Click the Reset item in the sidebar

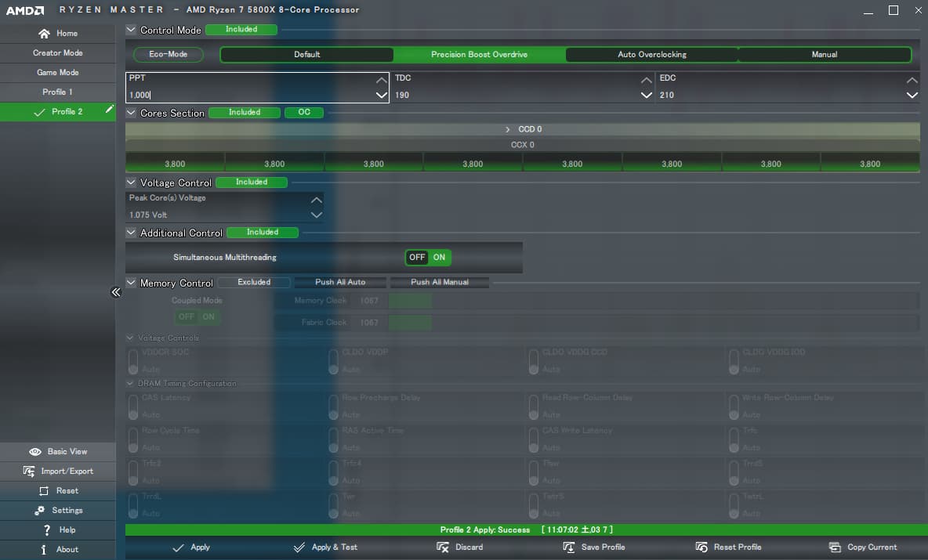click(57, 490)
